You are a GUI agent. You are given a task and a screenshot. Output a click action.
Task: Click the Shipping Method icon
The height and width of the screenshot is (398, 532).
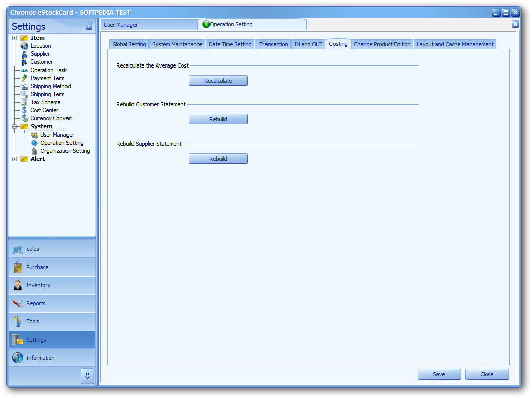[x=24, y=86]
